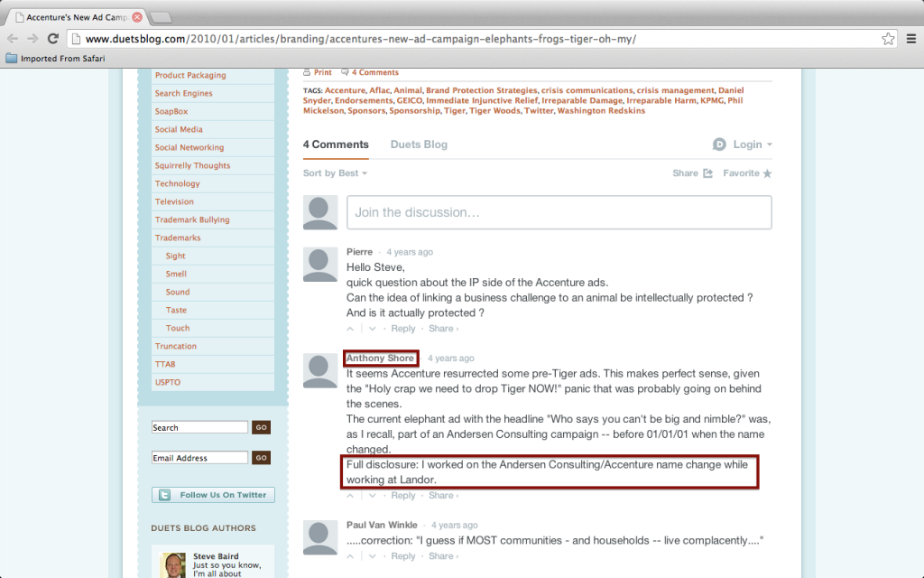Upvote Paul Van Winkle's comment
This screenshot has width=924, height=578.
pos(351,556)
